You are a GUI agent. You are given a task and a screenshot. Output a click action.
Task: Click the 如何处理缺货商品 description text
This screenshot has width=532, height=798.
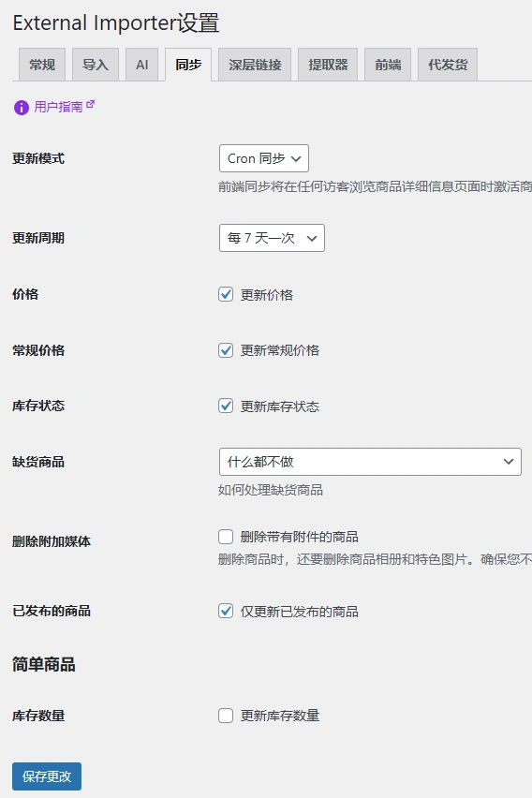271,490
